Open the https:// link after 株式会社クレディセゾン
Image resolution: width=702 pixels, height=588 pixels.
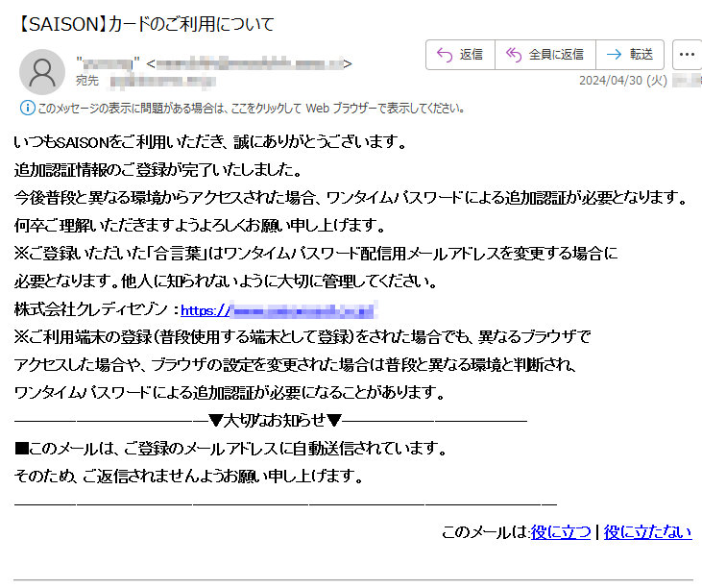pos(278,310)
